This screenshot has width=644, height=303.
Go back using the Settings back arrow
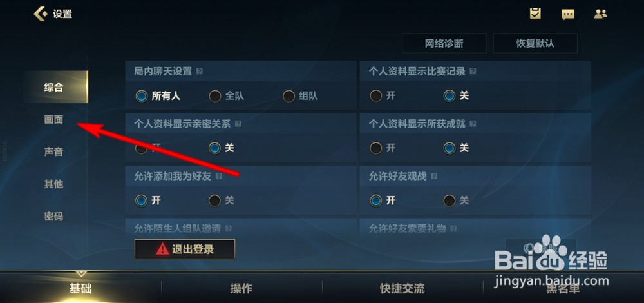click(40, 14)
